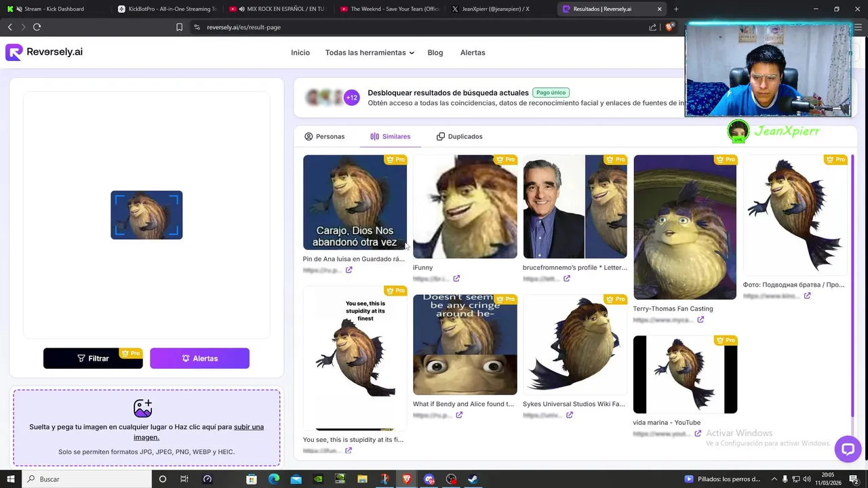The image size is (868, 488).
Task: Switch to The Weeknd Save Your Tears tab
Action: 390,9
